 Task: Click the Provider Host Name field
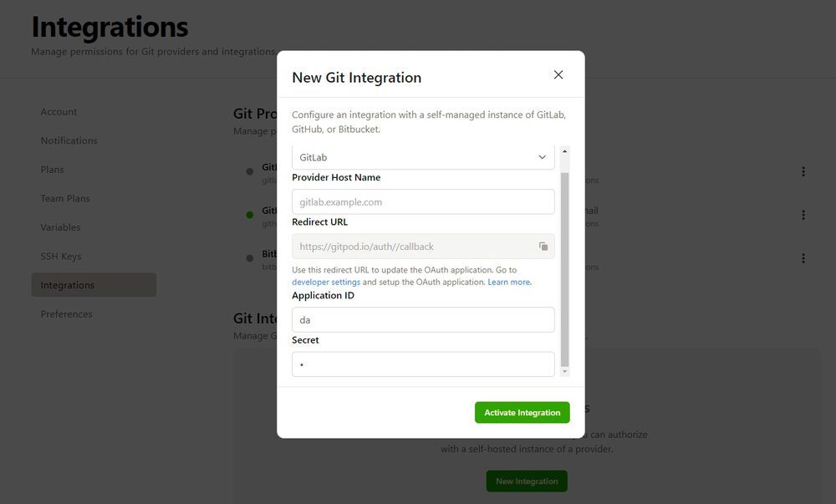coord(423,202)
